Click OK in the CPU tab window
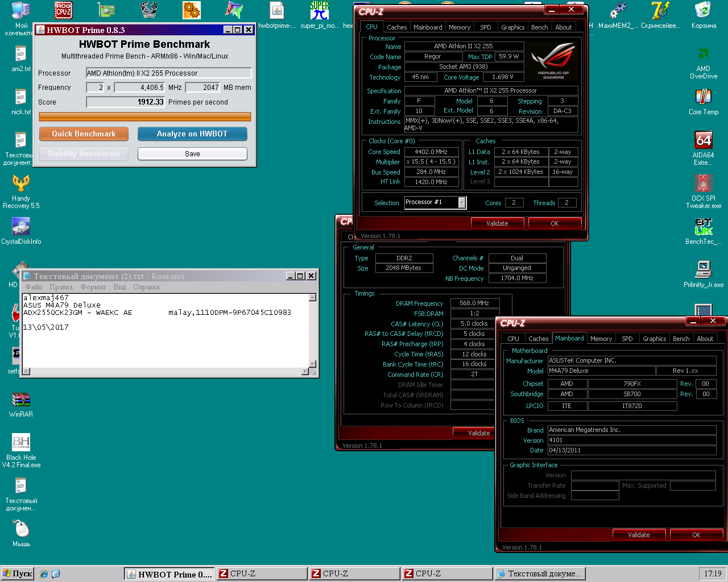Viewport: 728px width, 582px height. [x=555, y=223]
